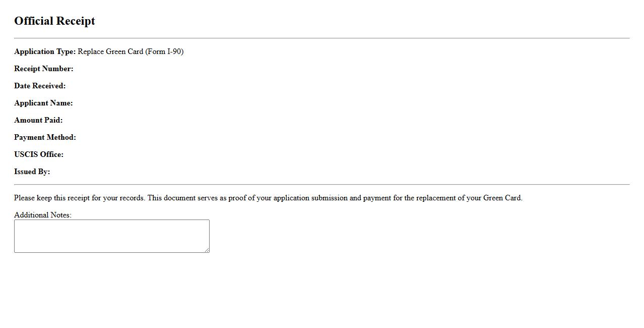This screenshot has height=328, width=644.
Task: Click the Applicant Name label
Action: tap(43, 103)
